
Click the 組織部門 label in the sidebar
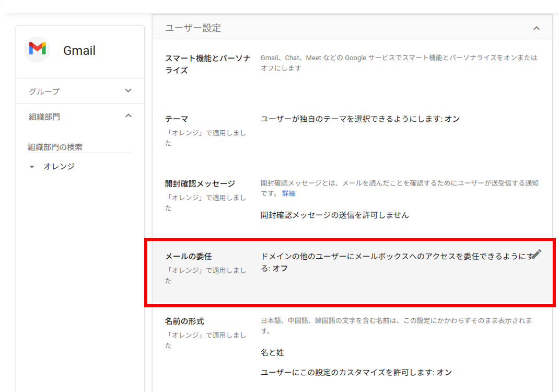[44, 117]
